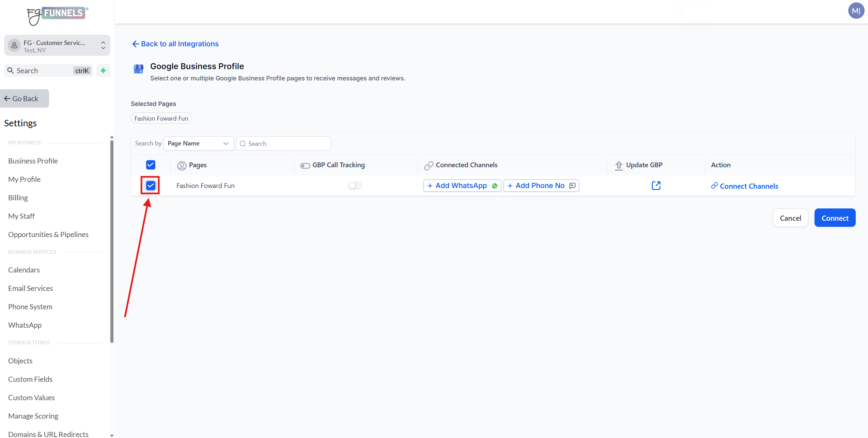Open Business Profile settings menu item
This screenshot has height=438, width=868.
33,161
